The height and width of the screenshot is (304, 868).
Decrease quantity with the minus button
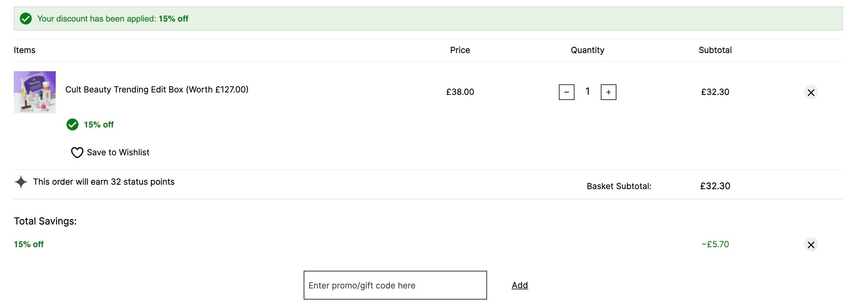click(x=566, y=92)
